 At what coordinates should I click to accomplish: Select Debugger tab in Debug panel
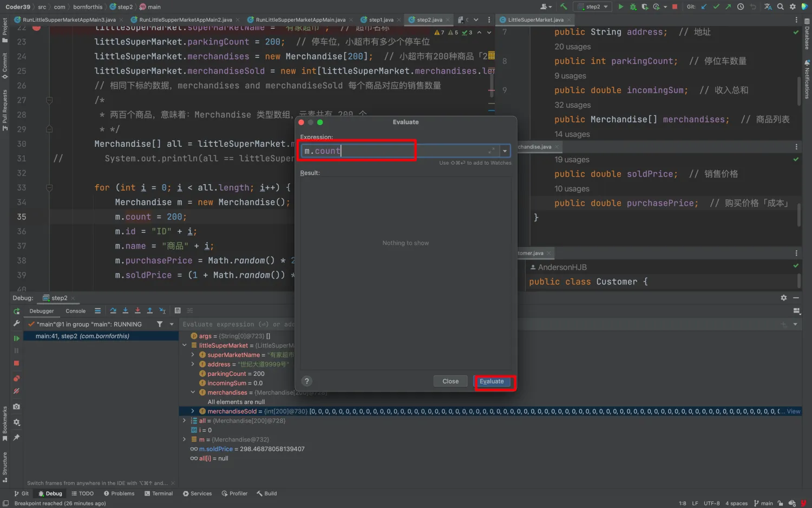(x=42, y=311)
